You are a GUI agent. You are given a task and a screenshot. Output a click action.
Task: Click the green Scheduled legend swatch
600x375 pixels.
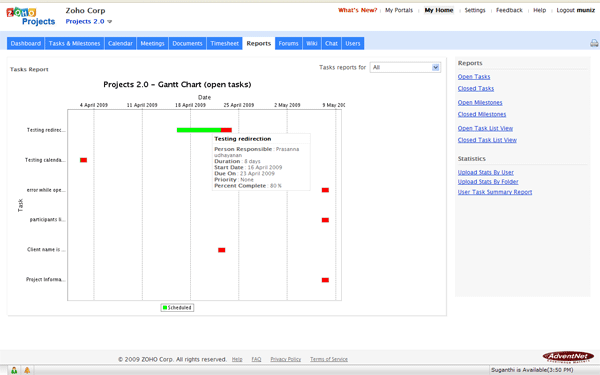click(165, 308)
